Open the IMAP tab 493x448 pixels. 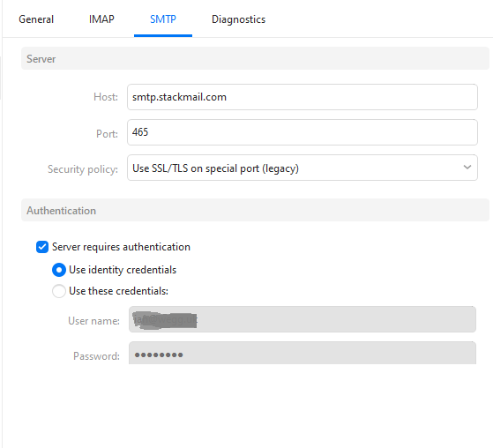point(101,19)
